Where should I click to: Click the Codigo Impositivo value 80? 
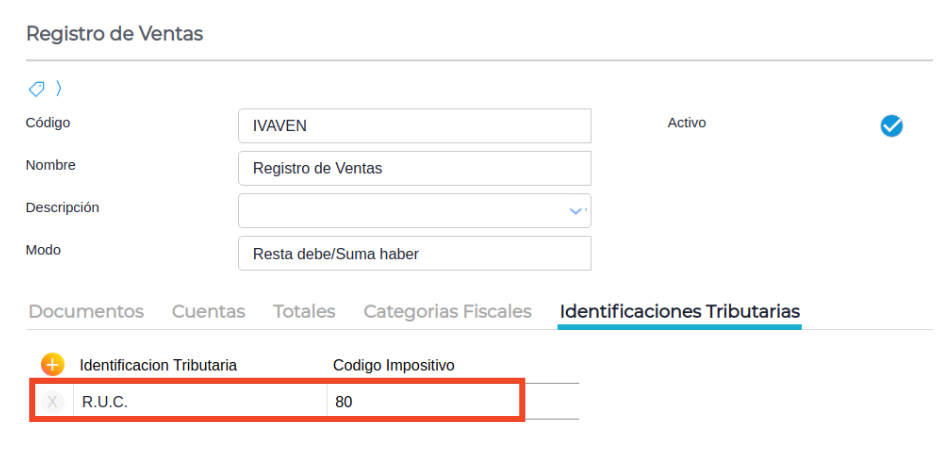click(x=420, y=402)
